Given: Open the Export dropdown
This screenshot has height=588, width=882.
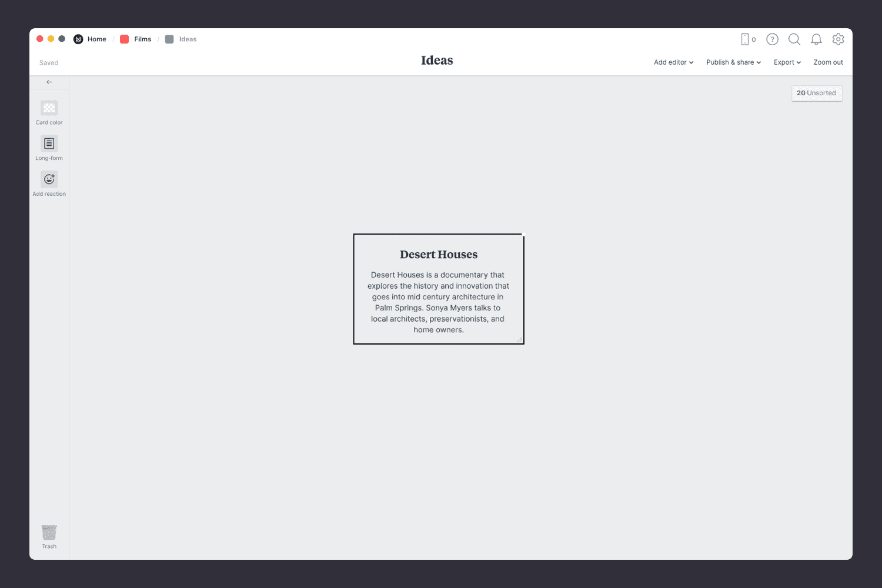Looking at the screenshot, I should pos(787,62).
